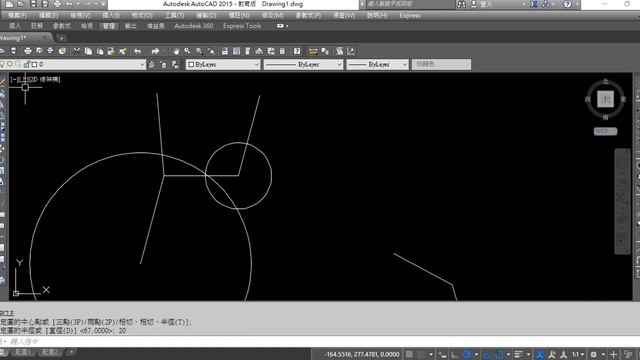The width and height of the screenshot is (640, 360).
Task: Click the Paste clipboard icon
Action: pos(100,51)
